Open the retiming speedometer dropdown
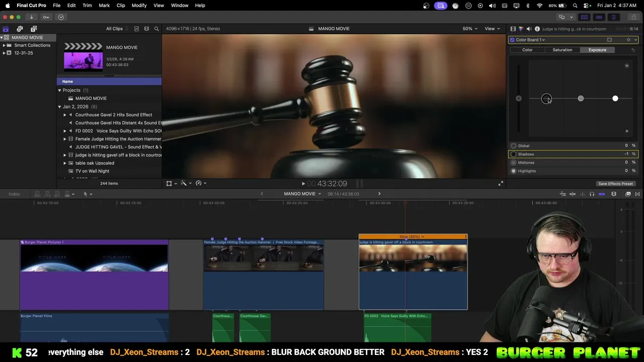 click(201, 184)
